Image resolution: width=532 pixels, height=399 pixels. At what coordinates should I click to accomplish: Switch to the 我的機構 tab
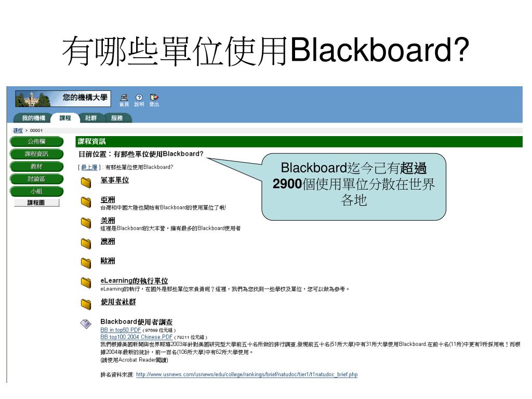pos(33,118)
